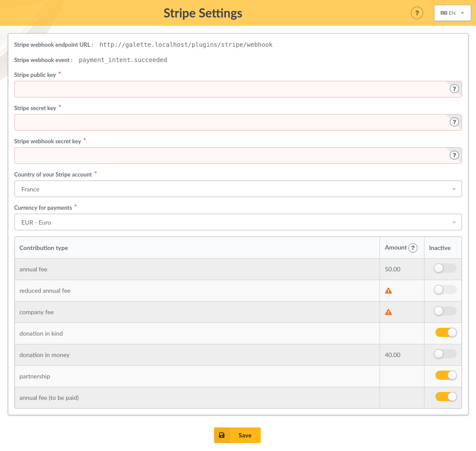This screenshot has width=476, height=451.
Task: Open the Amount column header help icon
Action: 413,247
